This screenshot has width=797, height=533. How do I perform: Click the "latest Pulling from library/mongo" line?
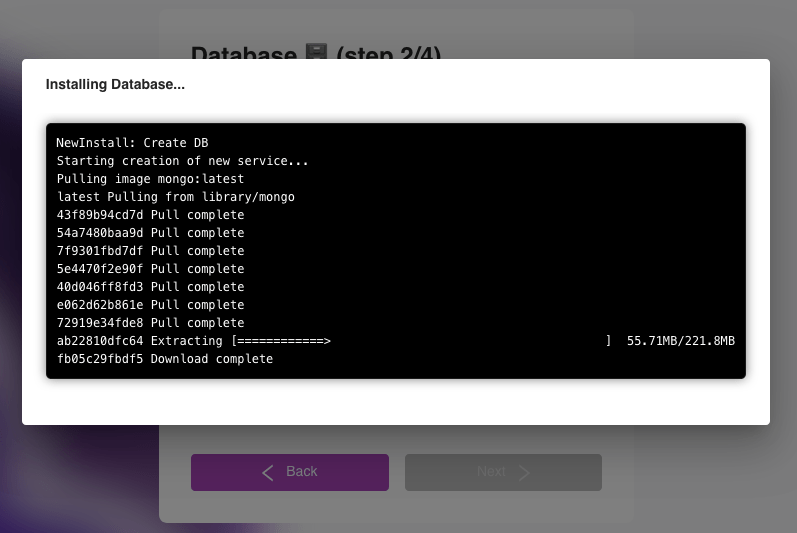point(175,197)
